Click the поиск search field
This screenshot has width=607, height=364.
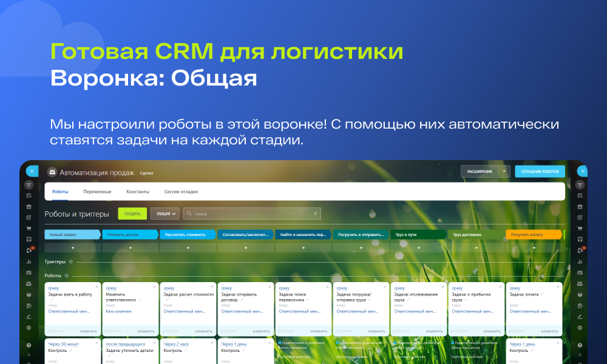[x=252, y=214]
